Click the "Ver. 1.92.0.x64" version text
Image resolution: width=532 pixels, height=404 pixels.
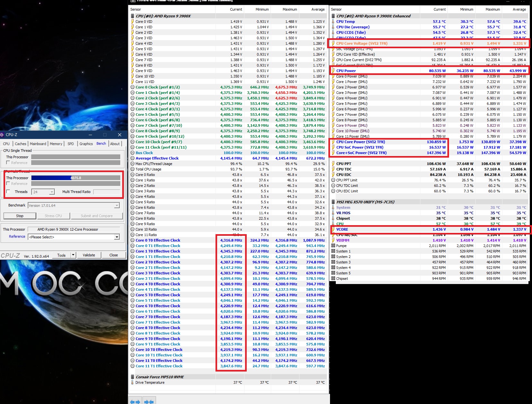coord(36,256)
